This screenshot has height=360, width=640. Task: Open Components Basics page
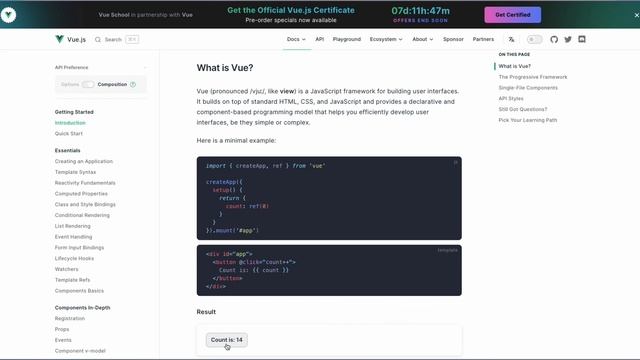tap(79, 291)
